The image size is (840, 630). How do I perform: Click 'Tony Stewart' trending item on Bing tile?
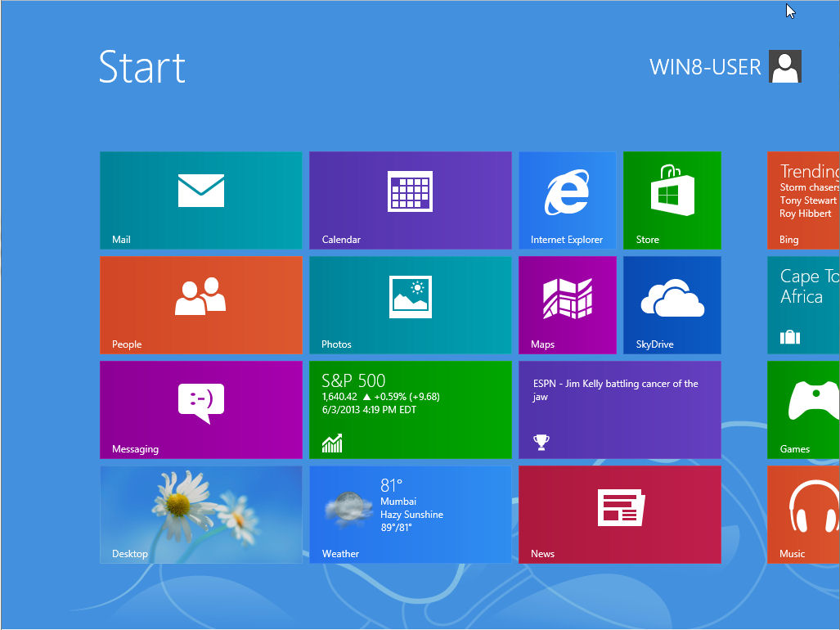pos(808,200)
